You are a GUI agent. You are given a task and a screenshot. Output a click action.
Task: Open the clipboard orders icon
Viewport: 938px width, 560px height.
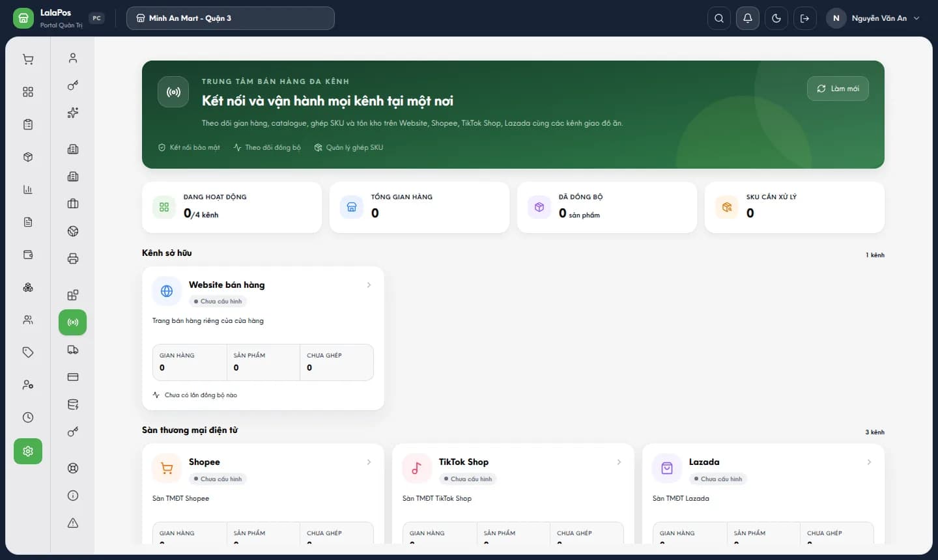[x=28, y=124]
